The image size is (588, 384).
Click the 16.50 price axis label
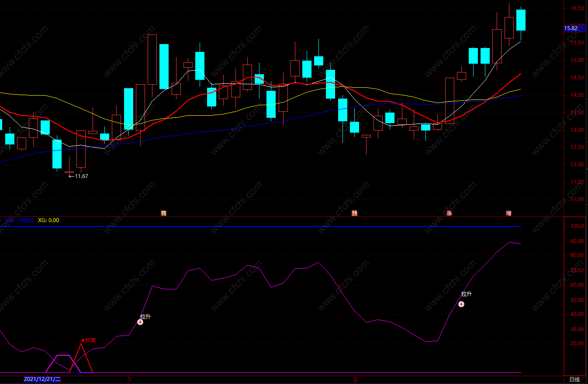click(x=577, y=8)
